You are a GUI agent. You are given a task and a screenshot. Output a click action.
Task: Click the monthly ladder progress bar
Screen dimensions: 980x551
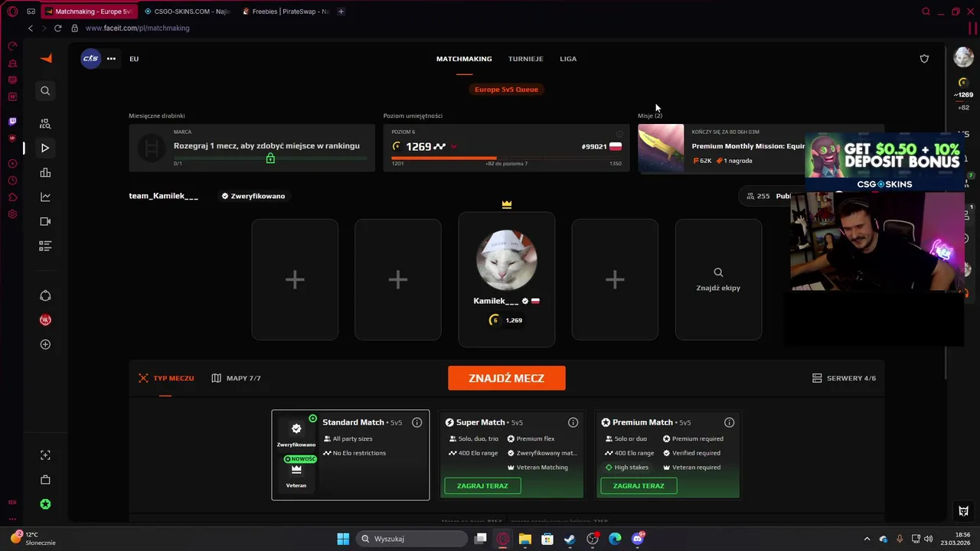[269, 158]
